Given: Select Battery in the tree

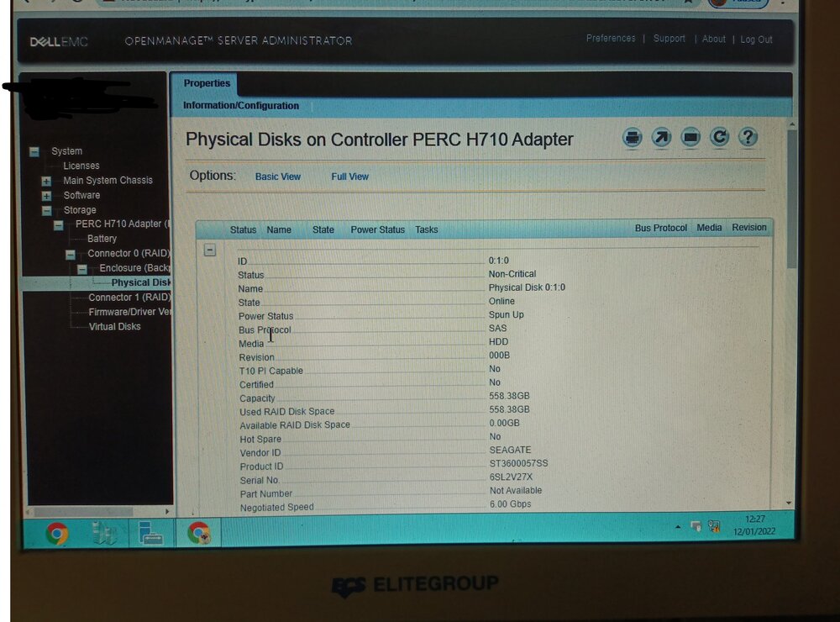Looking at the screenshot, I should click(x=102, y=239).
